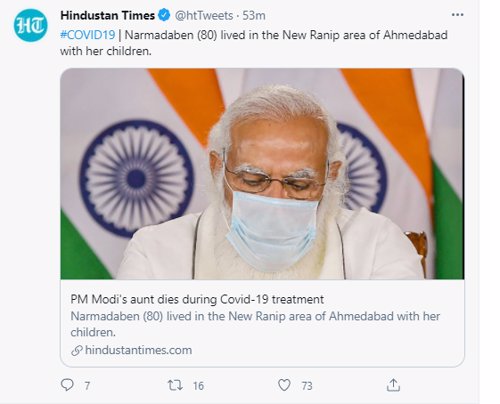The width and height of the screenshot is (500, 404).
Task: Click the retweet count 16
Action: (x=198, y=386)
